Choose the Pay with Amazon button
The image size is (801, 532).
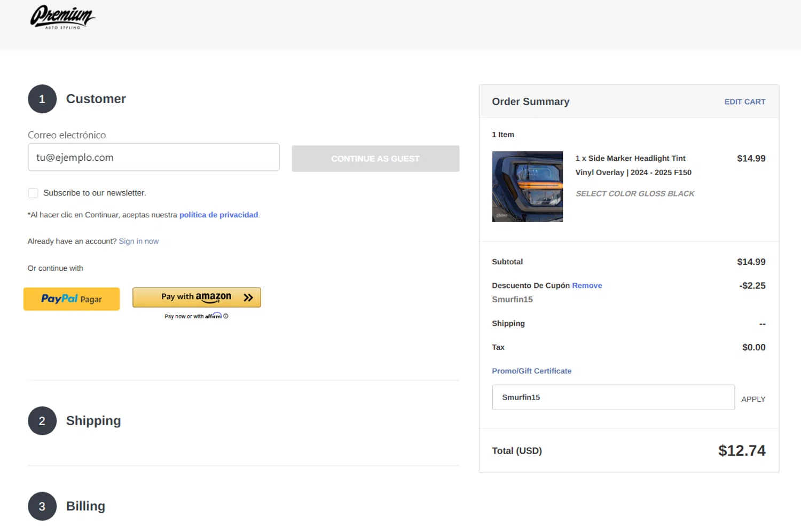(x=197, y=298)
